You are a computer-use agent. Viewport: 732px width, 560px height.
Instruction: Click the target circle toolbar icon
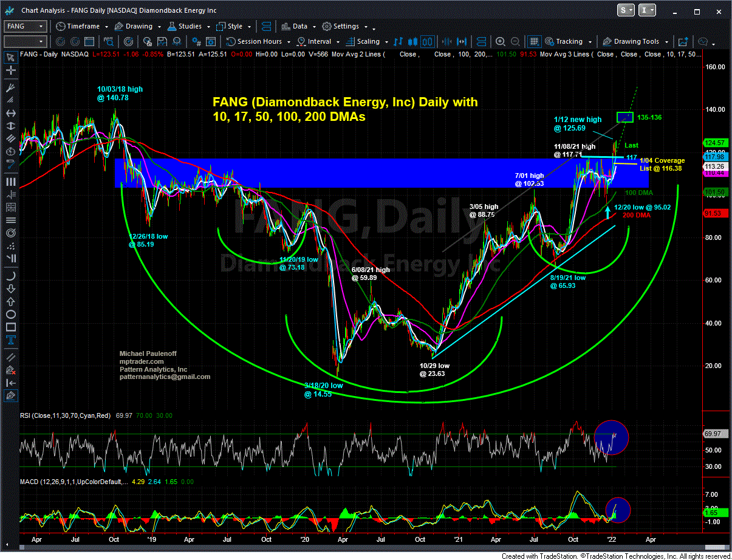128,41
